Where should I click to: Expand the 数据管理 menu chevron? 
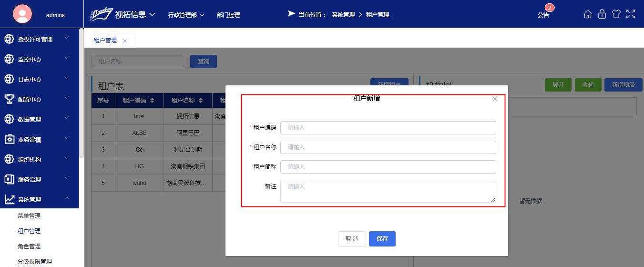click(x=67, y=118)
